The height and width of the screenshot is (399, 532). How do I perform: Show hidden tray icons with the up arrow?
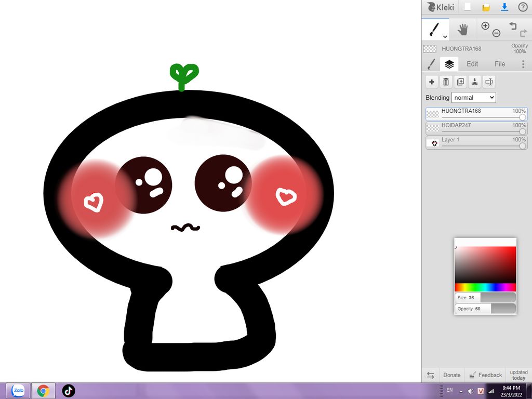tap(461, 391)
